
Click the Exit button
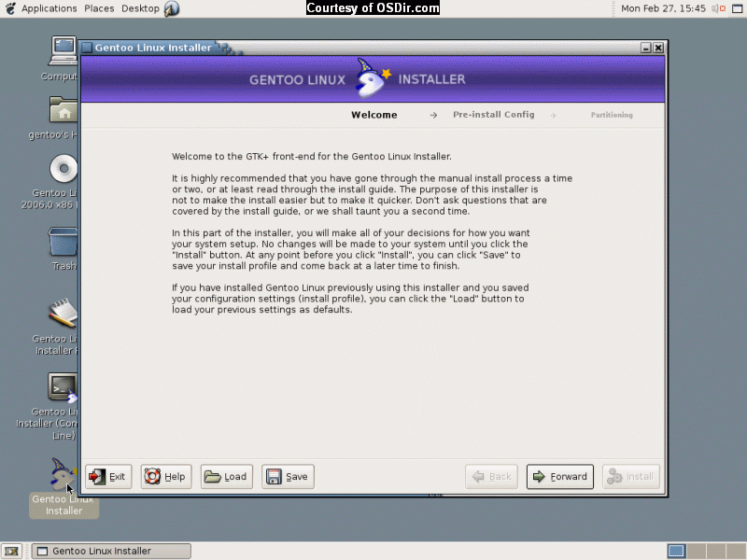click(x=108, y=477)
